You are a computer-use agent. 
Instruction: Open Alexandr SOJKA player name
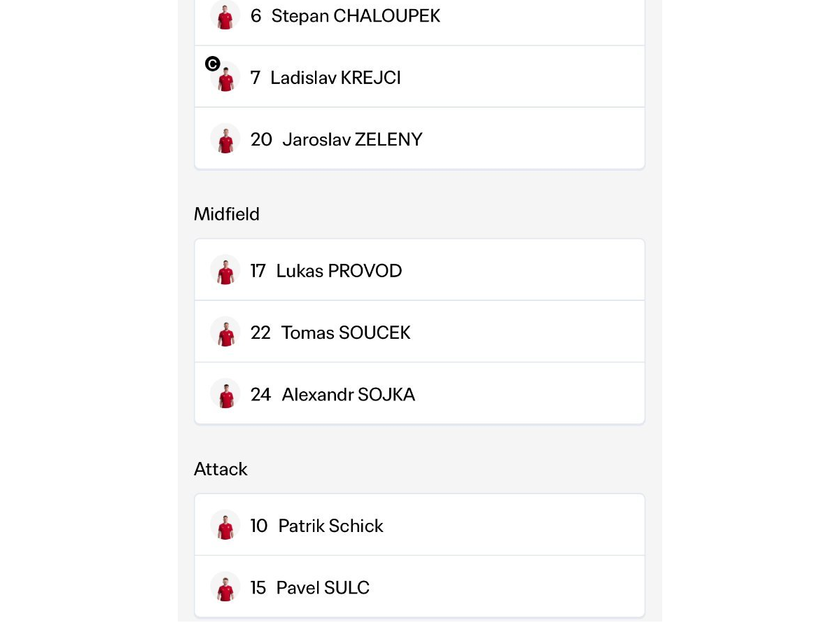coord(349,394)
